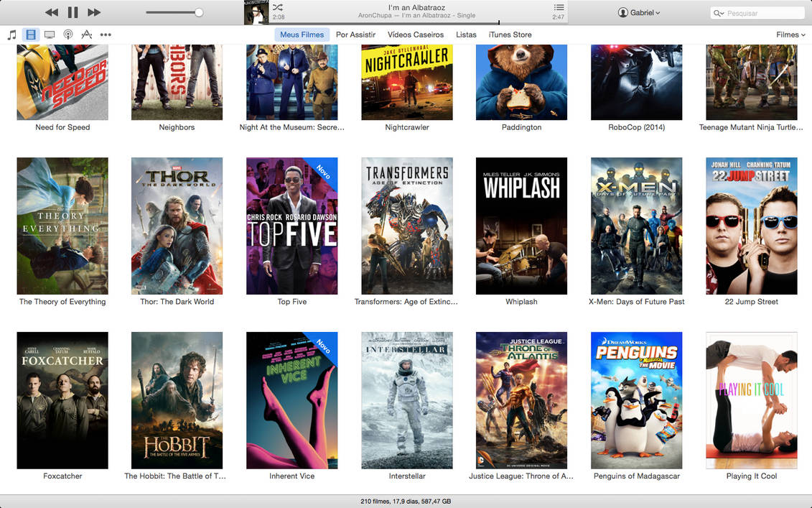Switch to TV Shows library icon
This screenshot has height=508, width=812.
click(50, 34)
